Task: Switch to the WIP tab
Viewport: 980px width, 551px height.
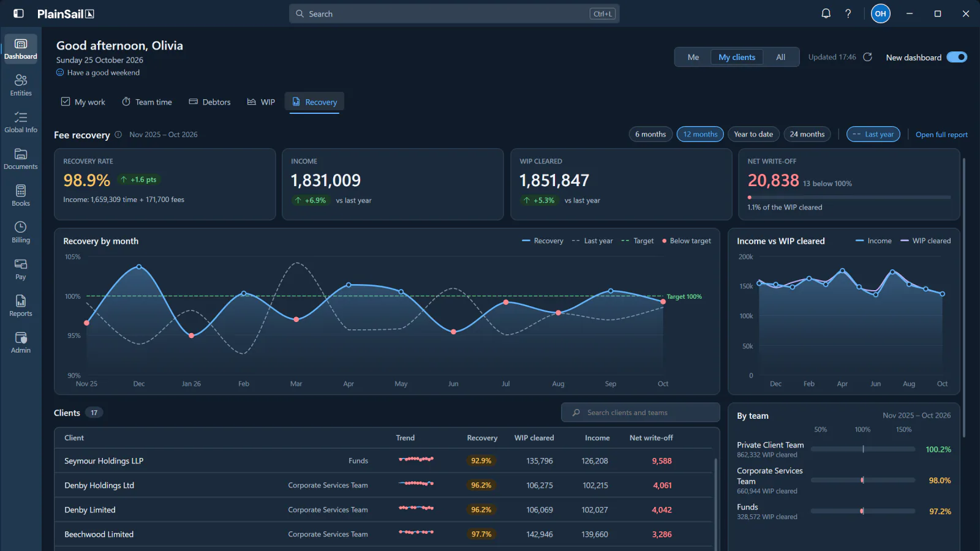Action: click(x=261, y=102)
